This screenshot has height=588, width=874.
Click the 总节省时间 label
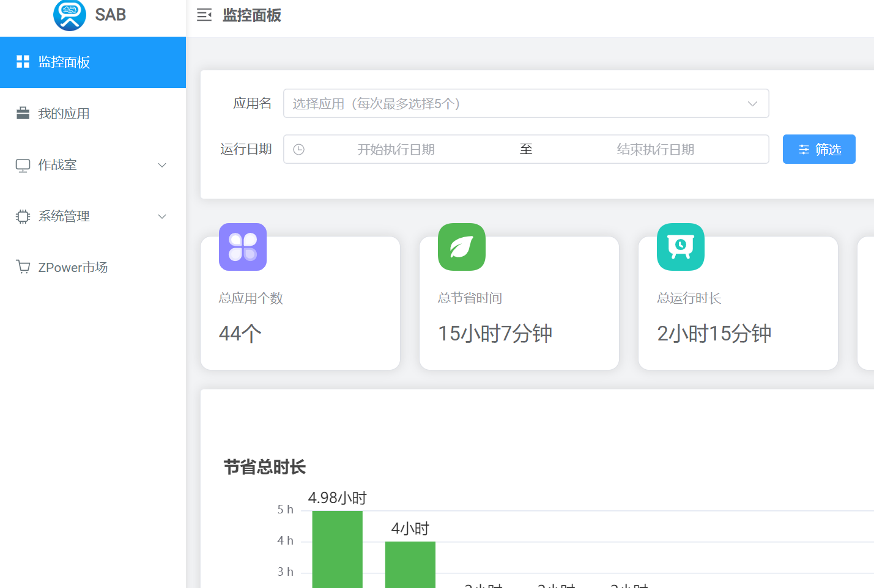(x=470, y=298)
